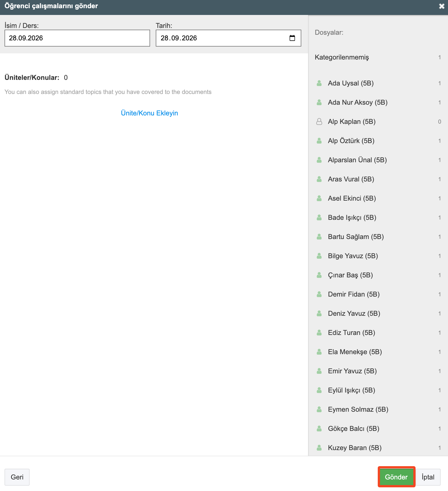Select student name Kuzey Baran (5B)
448x491 pixels.
355,448
